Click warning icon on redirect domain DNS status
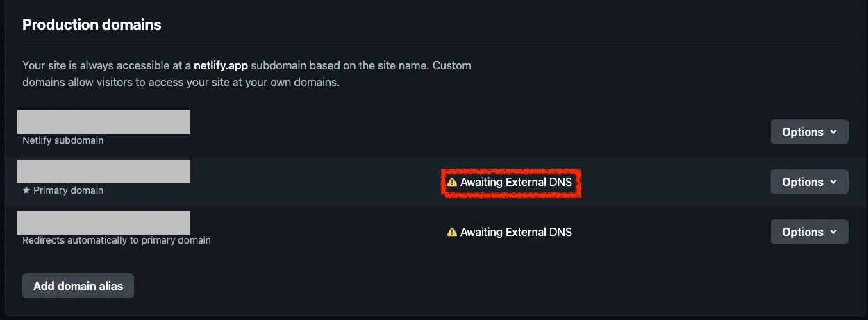This screenshot has height=320, width=868. click(x=452, y=232)
